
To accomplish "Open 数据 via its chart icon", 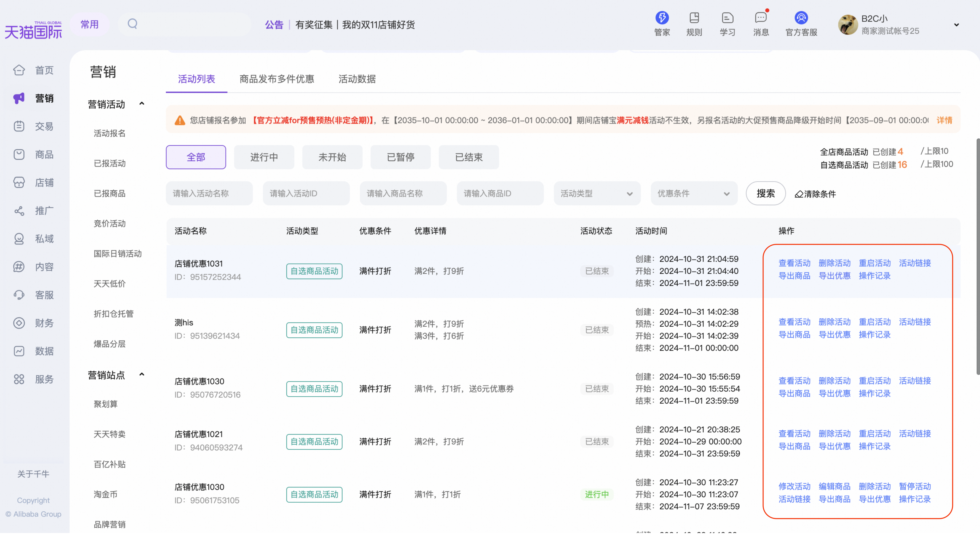I will coord(19,351).
